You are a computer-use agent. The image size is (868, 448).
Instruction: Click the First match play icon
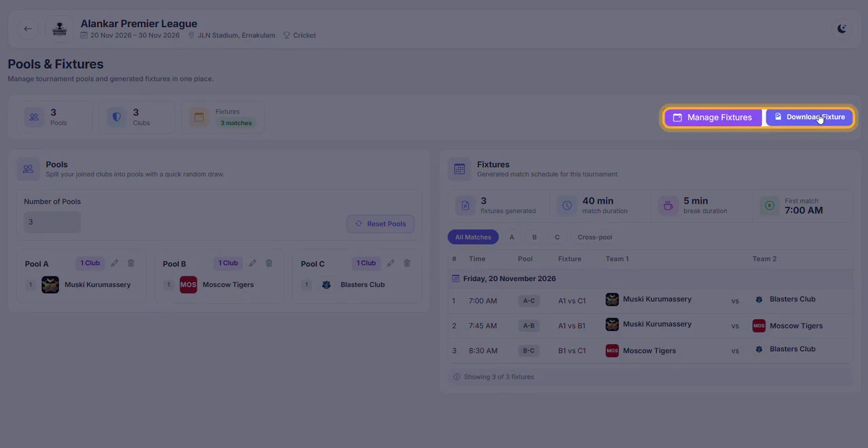(770, 206)
